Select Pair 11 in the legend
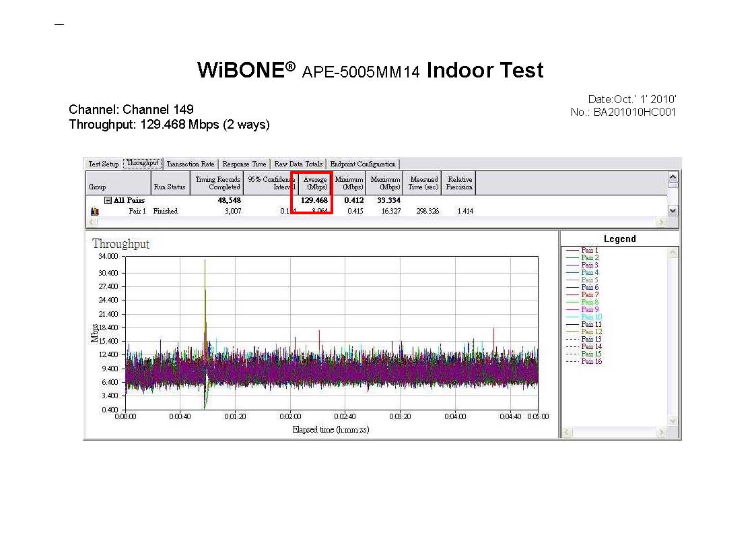Image resolution: width=756 pixels, height=535 pixels. click(584, 324)
